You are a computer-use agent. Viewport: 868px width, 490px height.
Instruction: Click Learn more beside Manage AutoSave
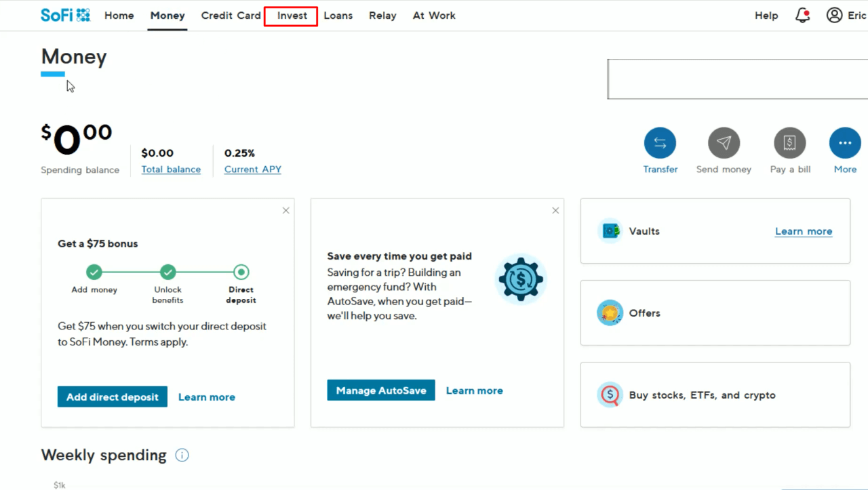coord(475,390)
